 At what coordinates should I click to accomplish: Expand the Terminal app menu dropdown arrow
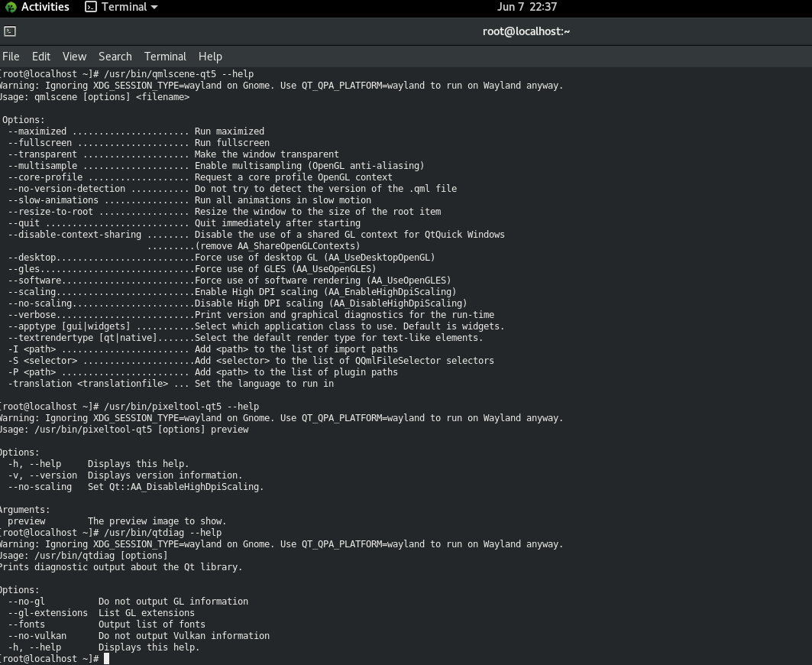click(154, 7)
